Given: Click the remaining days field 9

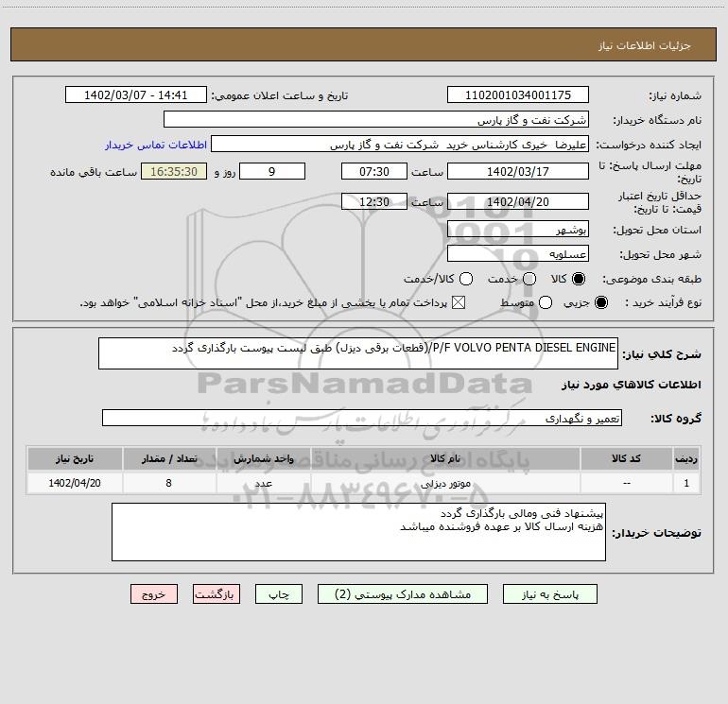Looking at the screenshot, I should (272, 171).
